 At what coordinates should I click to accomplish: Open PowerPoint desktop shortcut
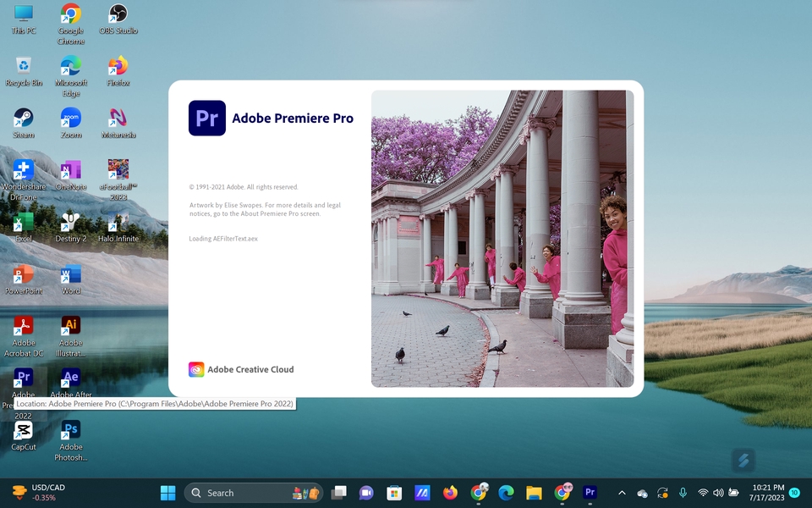pyautogui.click(x=24, y=279)
